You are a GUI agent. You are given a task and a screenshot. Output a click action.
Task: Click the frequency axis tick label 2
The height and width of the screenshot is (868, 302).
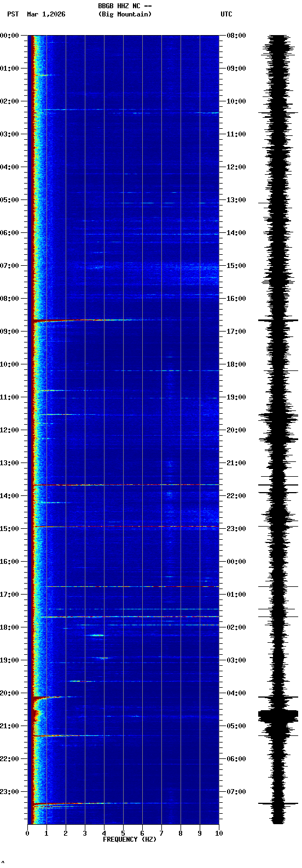[66, 833]
